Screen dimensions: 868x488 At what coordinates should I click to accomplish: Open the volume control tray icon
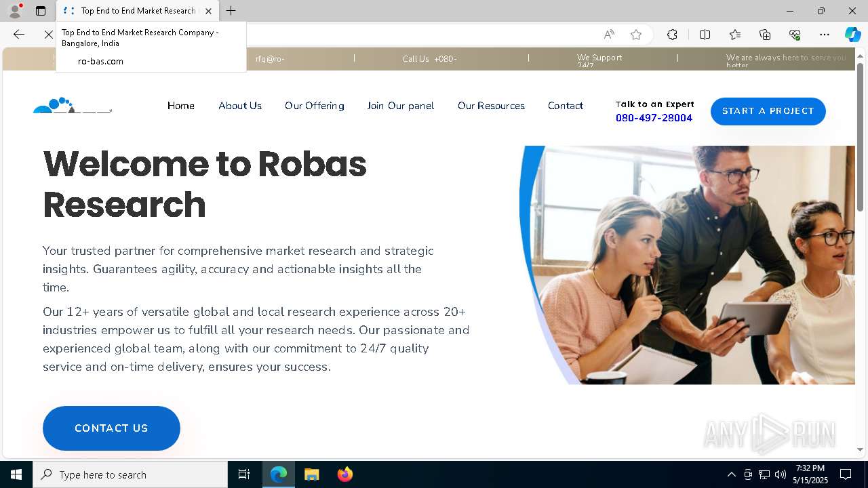click(x=781, y=474)
